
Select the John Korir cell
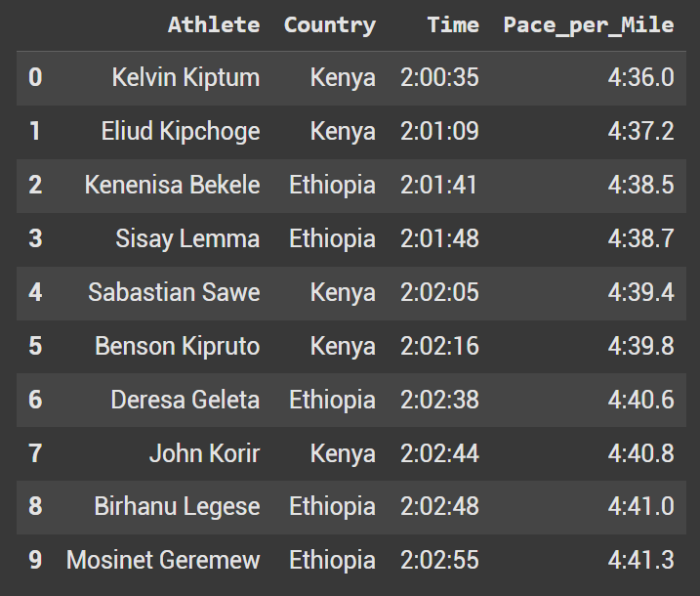204,453
